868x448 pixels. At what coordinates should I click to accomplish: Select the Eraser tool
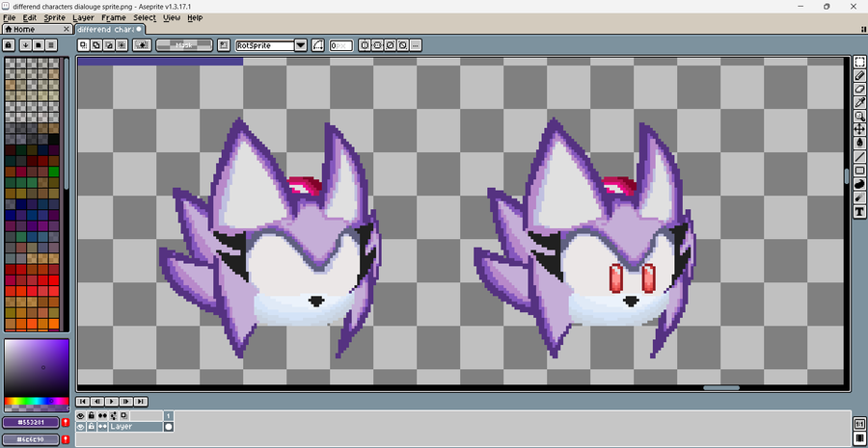859,89
